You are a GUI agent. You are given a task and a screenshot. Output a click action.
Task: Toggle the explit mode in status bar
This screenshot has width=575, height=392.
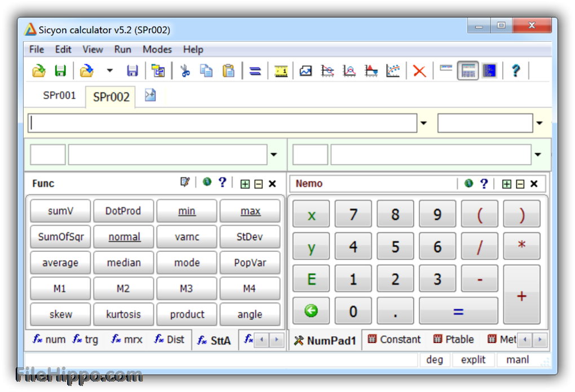click(472, 360)
